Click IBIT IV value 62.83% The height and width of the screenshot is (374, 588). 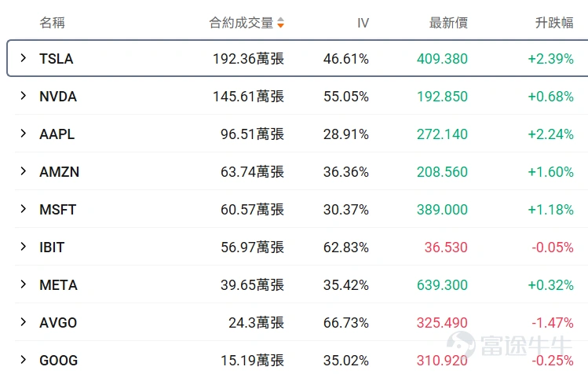tap(346, 247)
